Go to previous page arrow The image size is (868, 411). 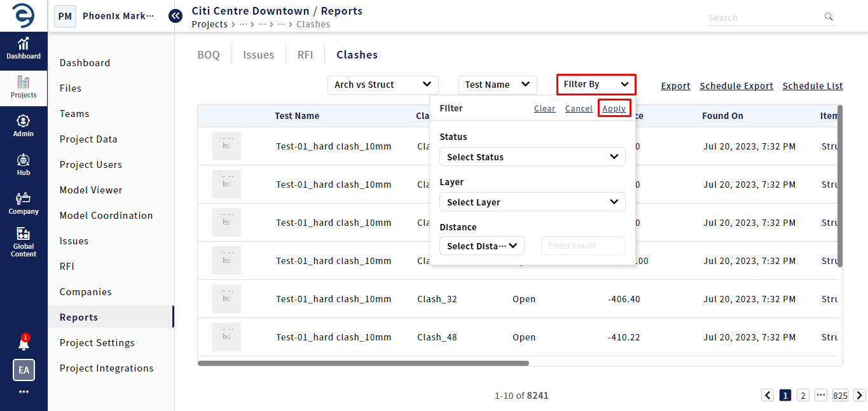click(768, 395)
